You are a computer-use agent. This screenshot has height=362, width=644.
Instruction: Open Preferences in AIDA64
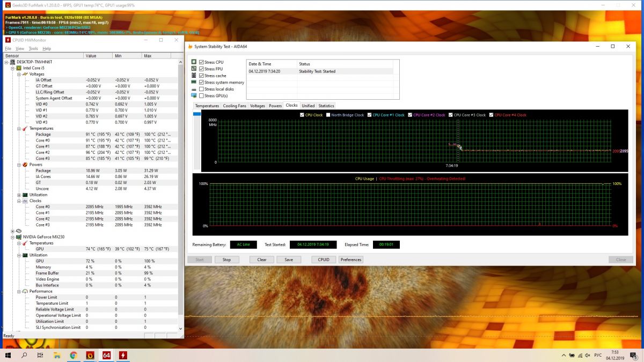tap(351, 260)
